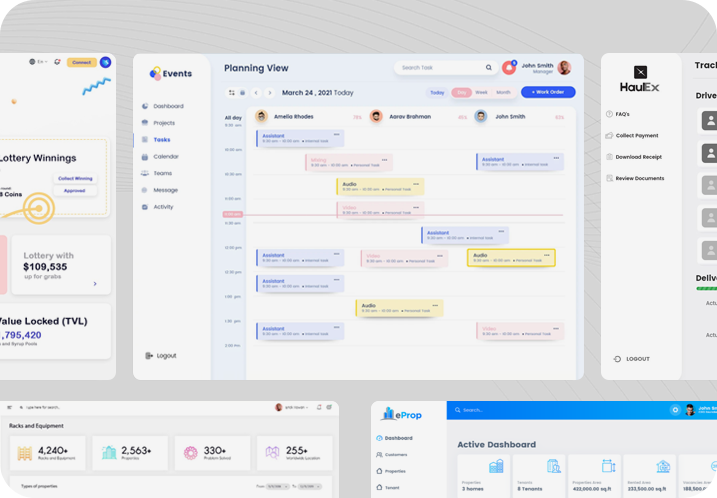Viewport: 717px width, 498px height.
Task: Open FAQ's in HaulEx sidebar
Action: click(618, 114)
